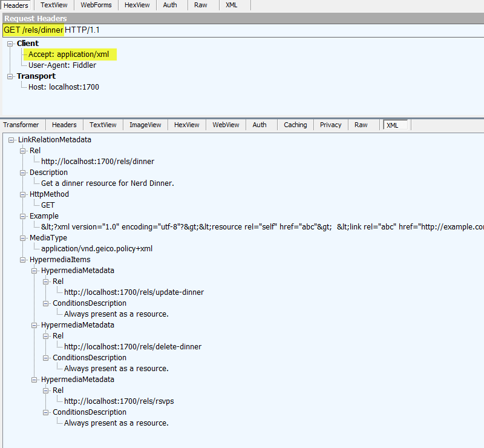Open the response Headers tab

pyautogui.click(x=64, y=125)
